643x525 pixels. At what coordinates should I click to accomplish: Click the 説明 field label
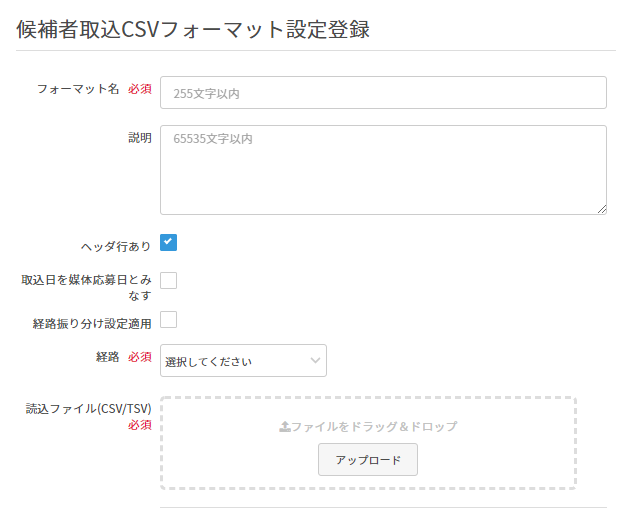coord(140,138)
